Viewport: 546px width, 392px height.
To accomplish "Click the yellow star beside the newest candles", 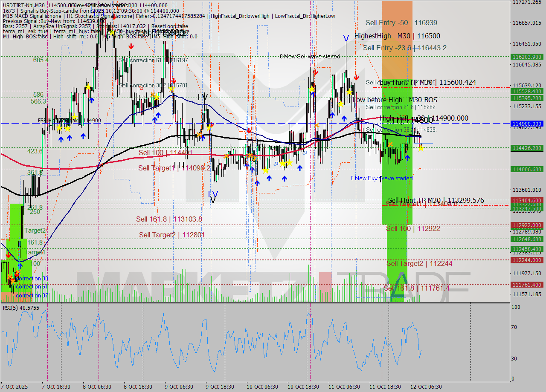I will (421, 148).
